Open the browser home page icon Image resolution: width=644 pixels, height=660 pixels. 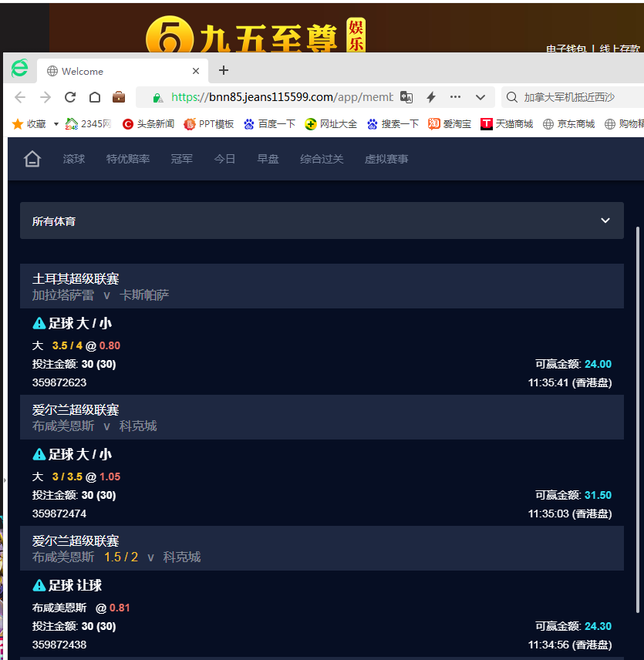[95, 98]
